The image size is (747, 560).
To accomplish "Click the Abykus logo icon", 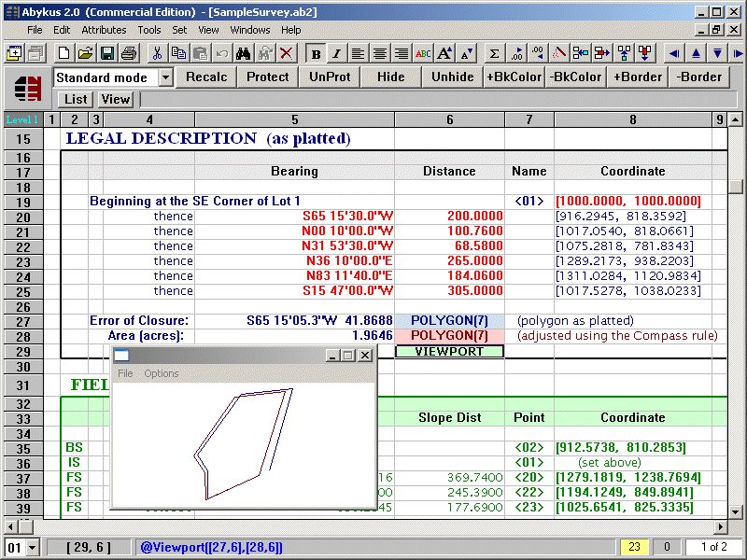I will pos(28,88).
